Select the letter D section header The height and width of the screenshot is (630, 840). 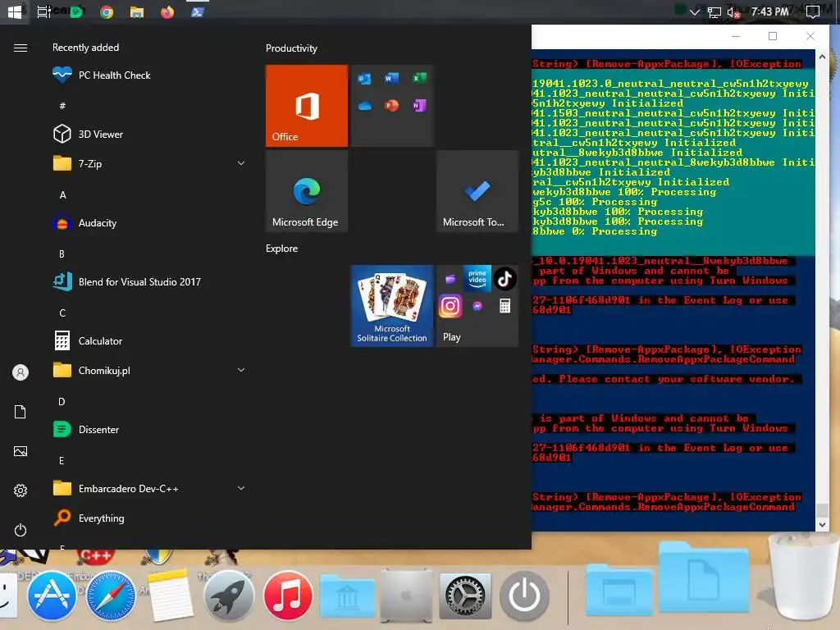(x=62, y=401)
